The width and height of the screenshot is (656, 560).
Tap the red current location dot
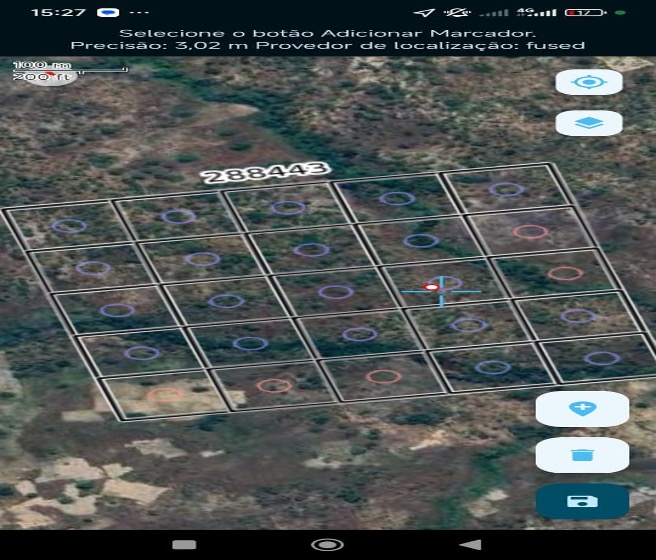pyautogui.click(x=431, y=287)
